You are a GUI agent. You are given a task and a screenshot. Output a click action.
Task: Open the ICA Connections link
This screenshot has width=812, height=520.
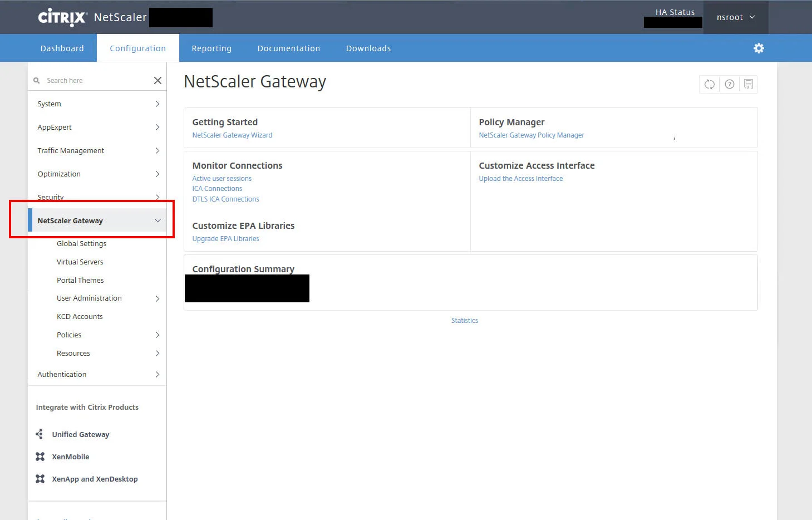217,189
